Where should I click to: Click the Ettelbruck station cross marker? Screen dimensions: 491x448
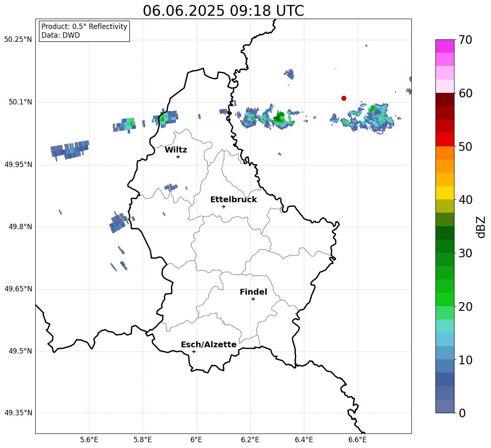pyautogui.click(x=224, y=206)
